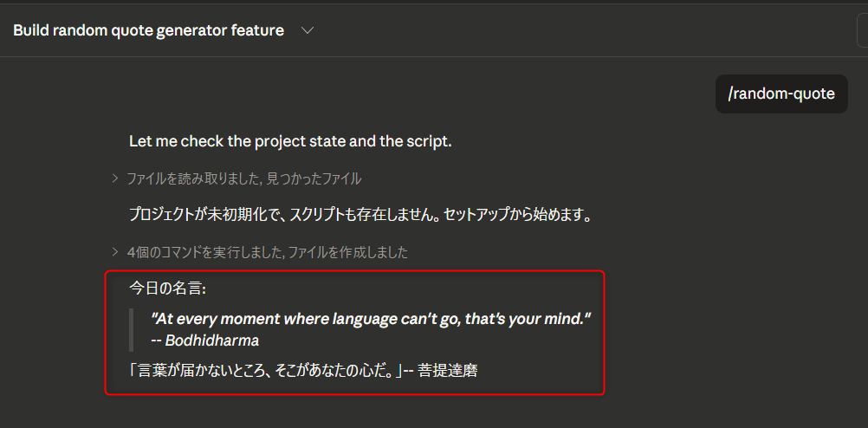Click the '-- Bodhidharma' attribution line
This screenshot has width=868, height=428.
tap(204, 340)
